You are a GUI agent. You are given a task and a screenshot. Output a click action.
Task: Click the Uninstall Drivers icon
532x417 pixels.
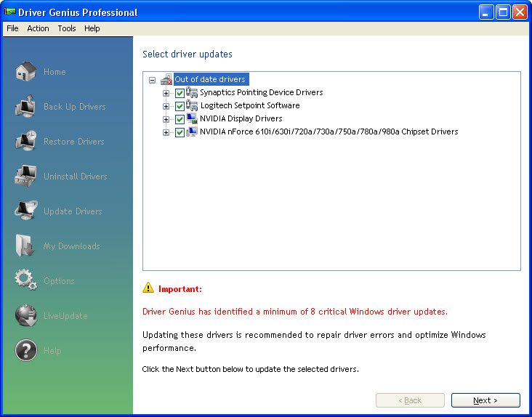pos(26,177)
